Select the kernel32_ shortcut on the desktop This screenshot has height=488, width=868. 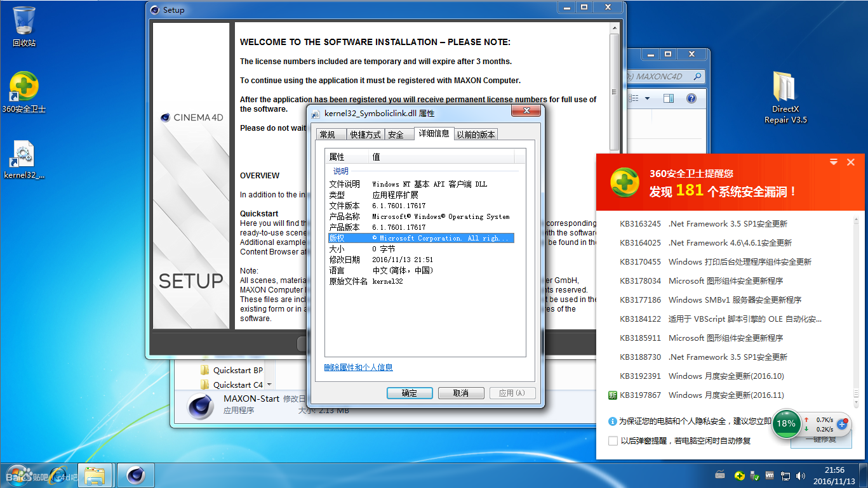click(24, 160)
